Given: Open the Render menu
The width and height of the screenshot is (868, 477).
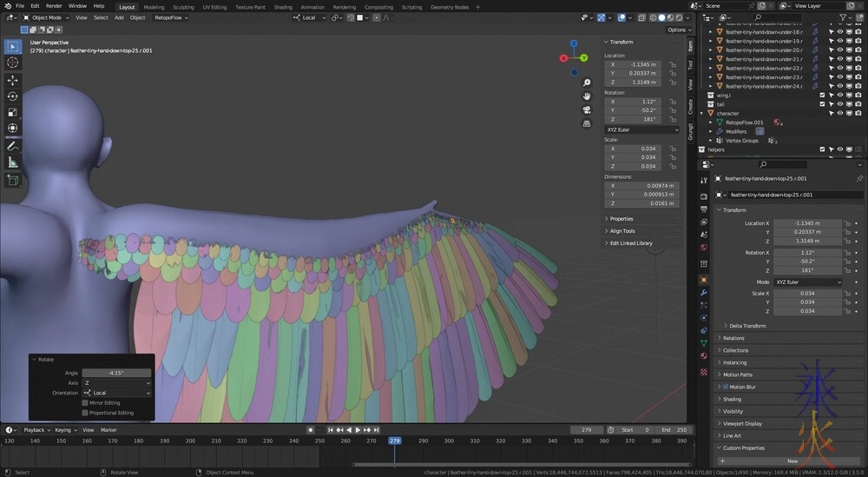Looking at the screenshot, I should (54, 6).
